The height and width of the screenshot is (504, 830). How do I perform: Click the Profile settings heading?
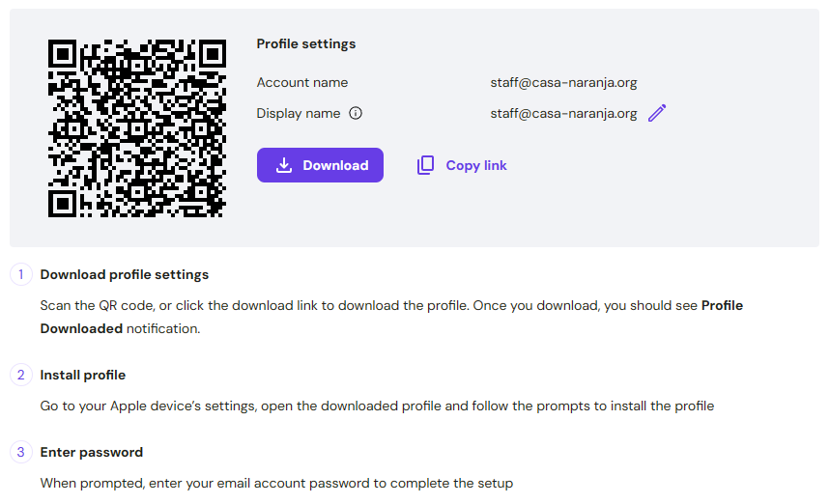tap(306, 43)
